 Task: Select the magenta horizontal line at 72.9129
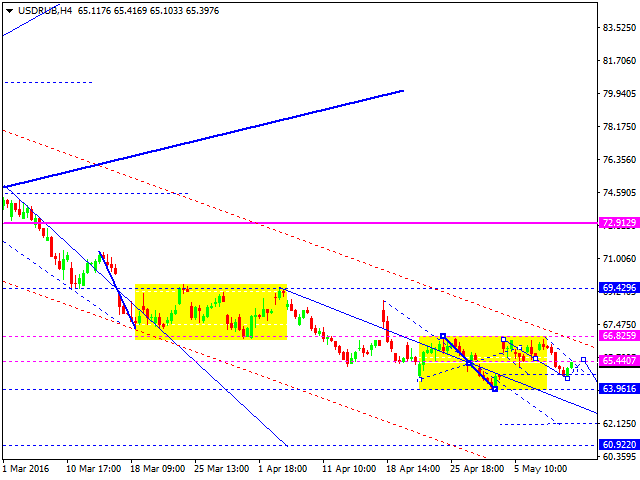coord(300,223)
